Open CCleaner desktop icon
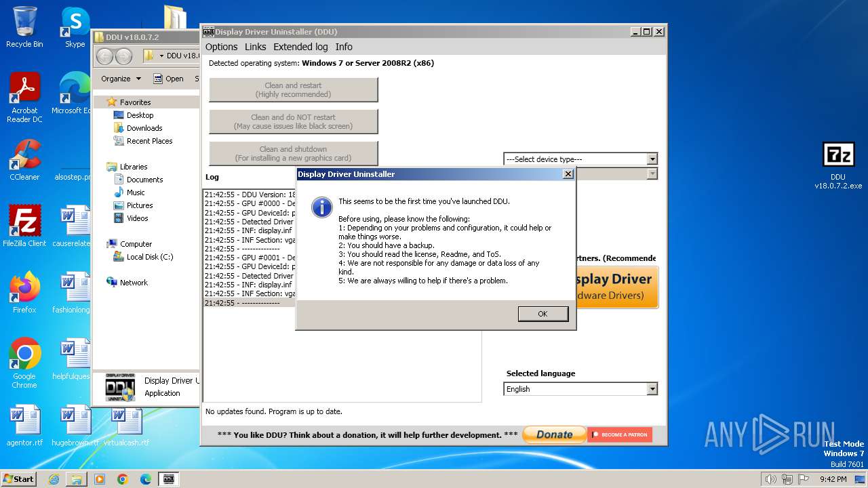 24,161
